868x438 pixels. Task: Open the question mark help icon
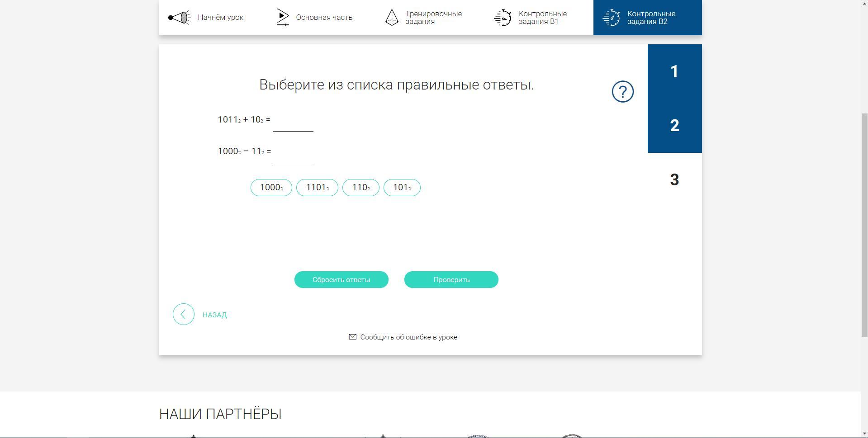tap(622, 92)
